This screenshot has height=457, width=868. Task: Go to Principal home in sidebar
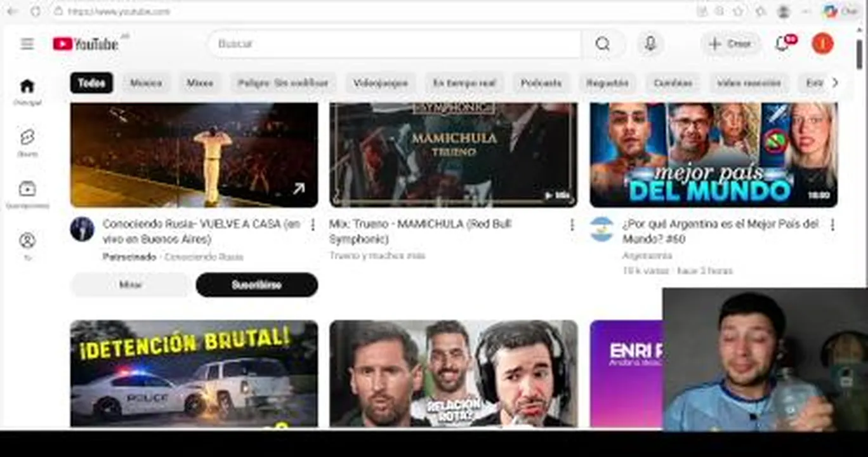pos(27,91)
